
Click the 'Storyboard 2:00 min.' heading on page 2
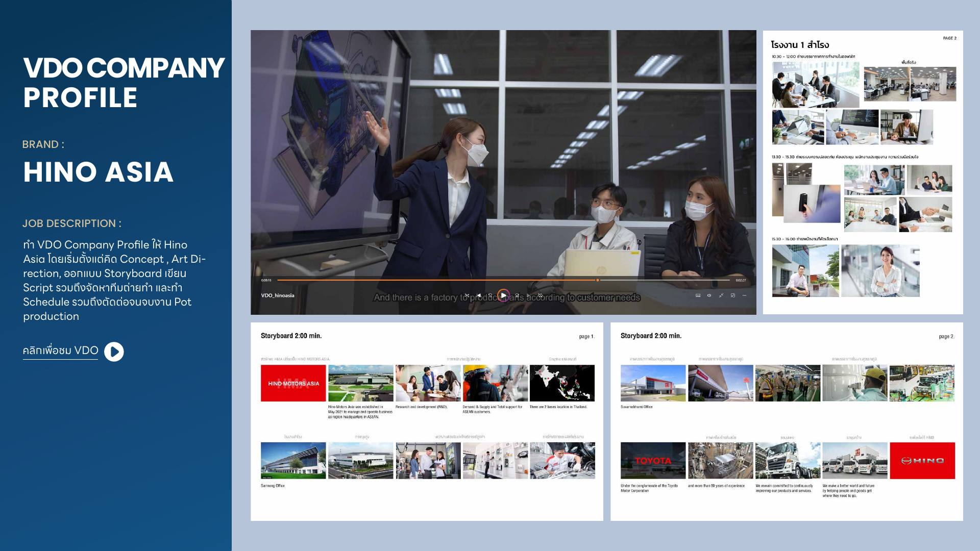(651, 336)
